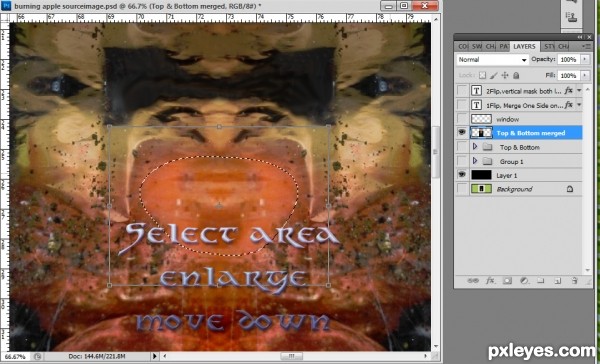Delete layer with trash icon

pos(574,281)
